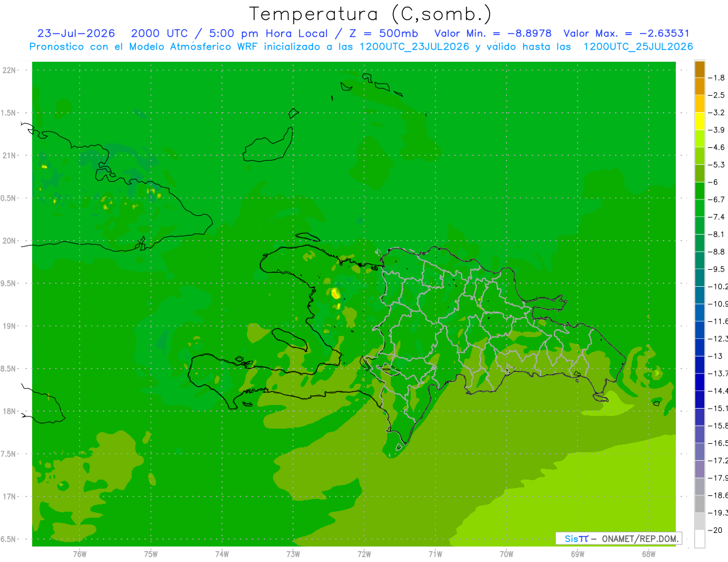Click the "17N" latitude label
728x562 pixels.
[x=10, y=497]
